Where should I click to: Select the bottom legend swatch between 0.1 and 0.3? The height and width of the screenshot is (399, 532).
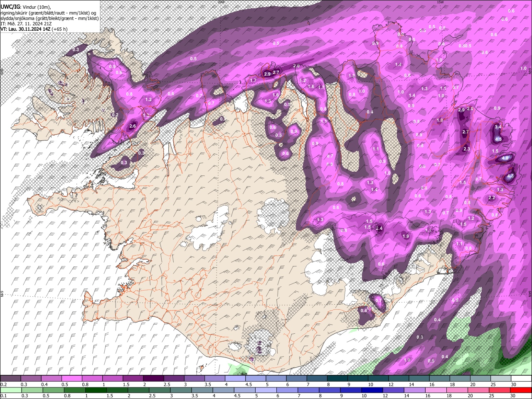click(x=10, y=390)
